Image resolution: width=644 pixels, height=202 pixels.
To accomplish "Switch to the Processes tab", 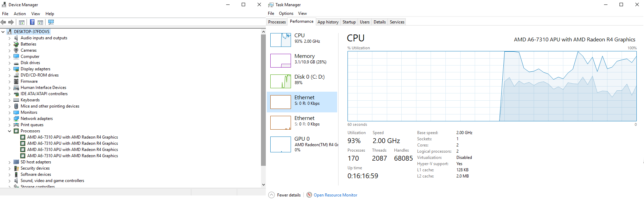I will (277, 22).
